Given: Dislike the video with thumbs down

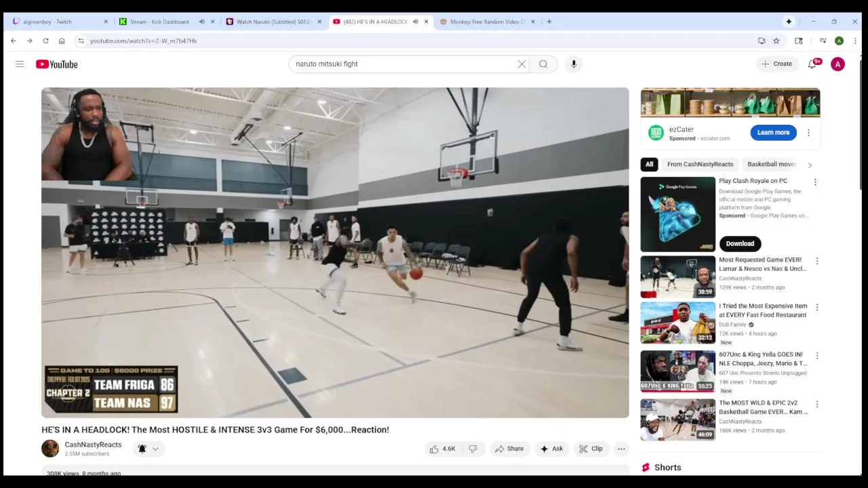Looking at the screenshot, I should [473, 449].
